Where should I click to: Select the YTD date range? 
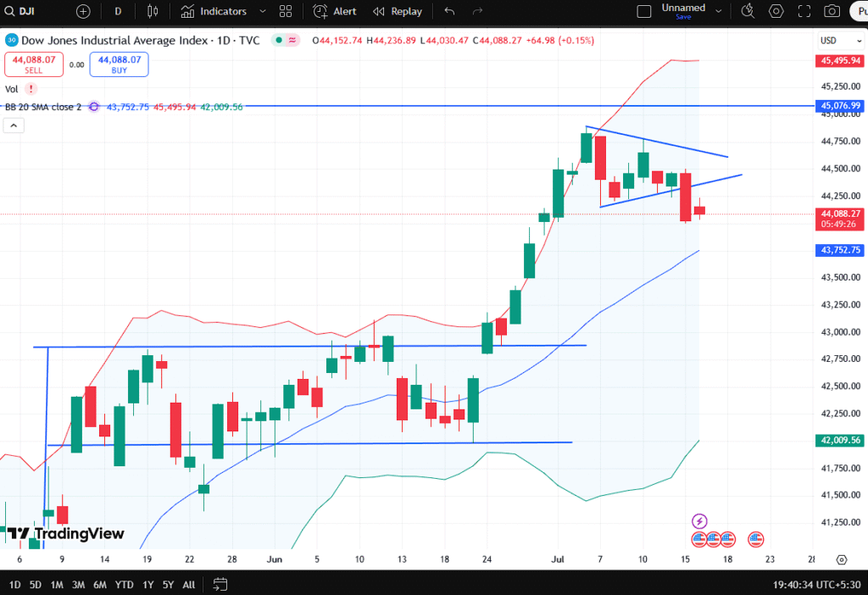coord(124,585)
